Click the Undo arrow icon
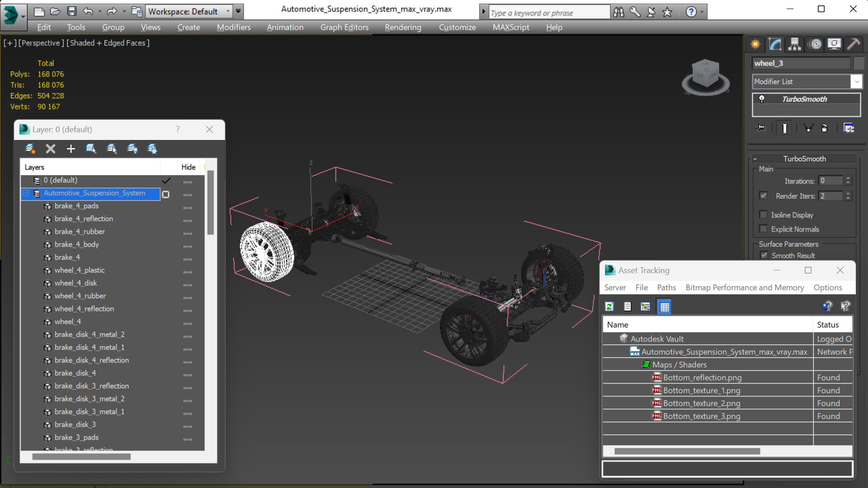Viewport: 868px width, 488px height. click(x=88, y=11)
